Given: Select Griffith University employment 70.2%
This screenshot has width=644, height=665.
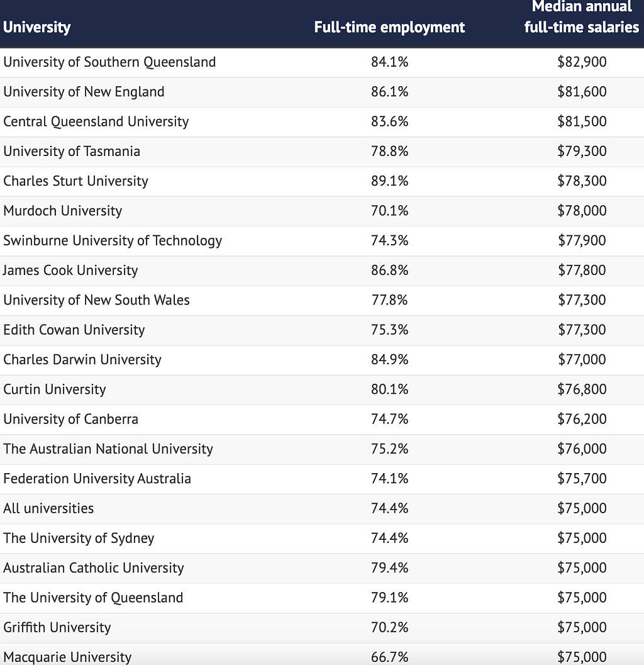Looking at the screenshot, I should (390, 627).
